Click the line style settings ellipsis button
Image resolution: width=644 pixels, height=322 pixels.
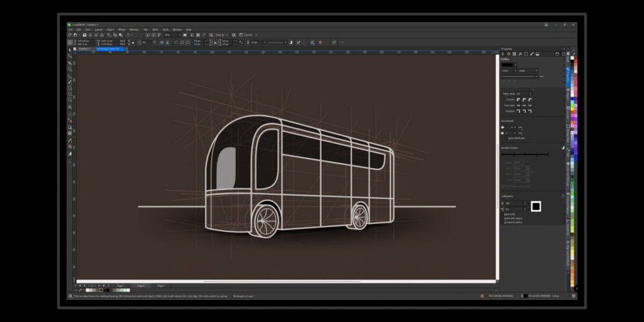click(541, 76)
